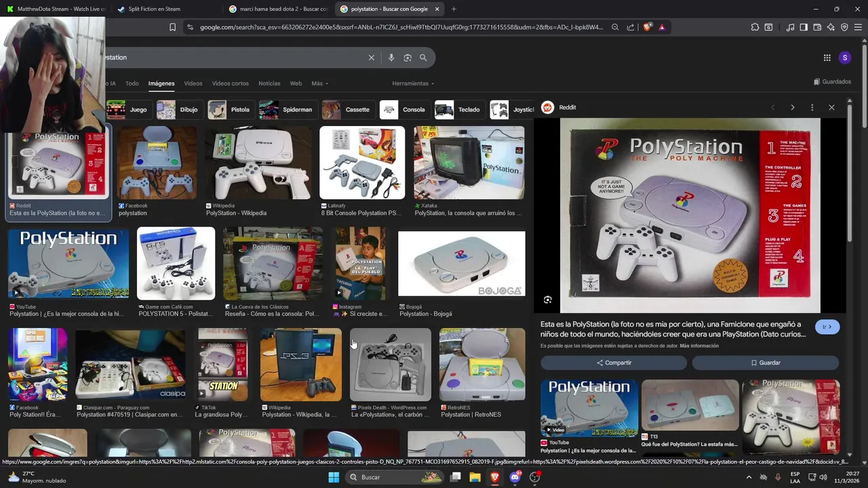Filter images by 'Consola' chip
This screenshot has height=488, width=868.
[404, 110]
